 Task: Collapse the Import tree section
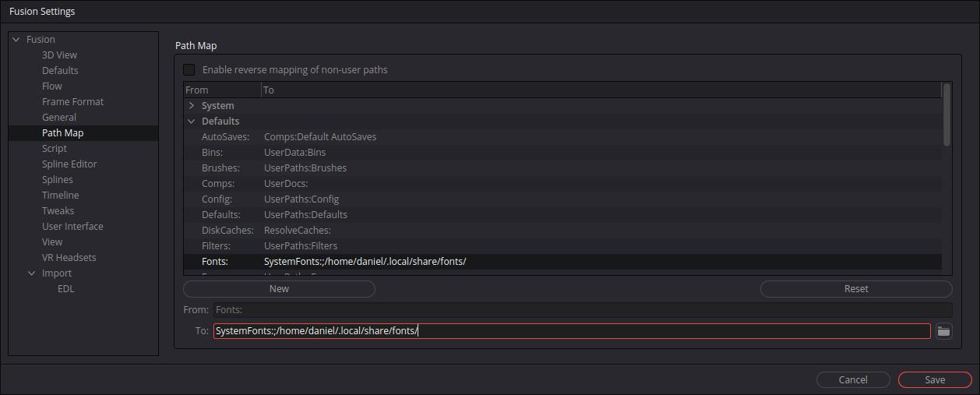click(x=31, y=273)
